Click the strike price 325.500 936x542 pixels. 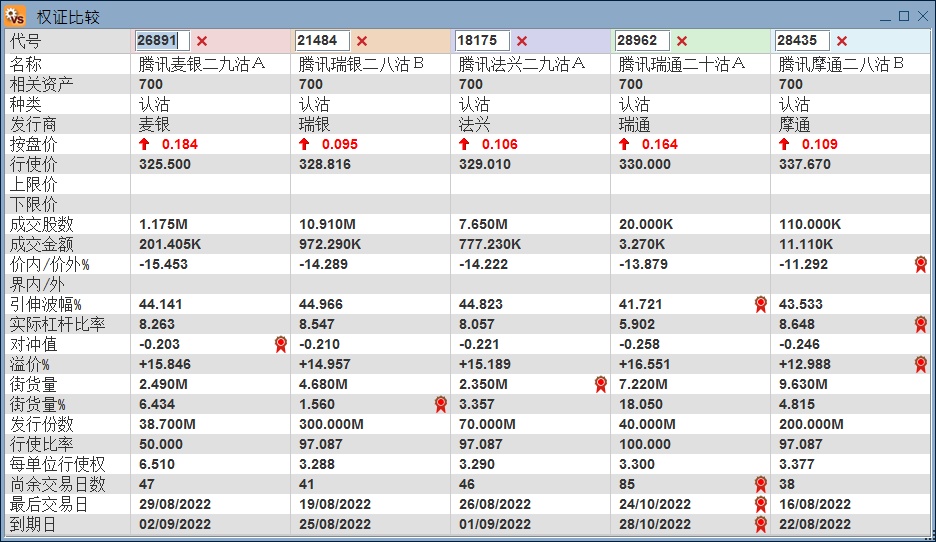165,164
